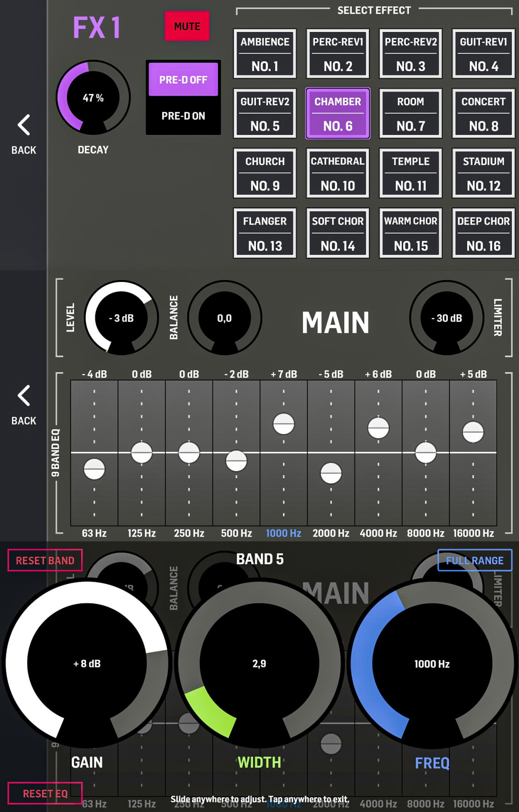Choose CHURCH NO. 9 effect
This screenshot has height=812, width=519.
(x=265, y=173)
